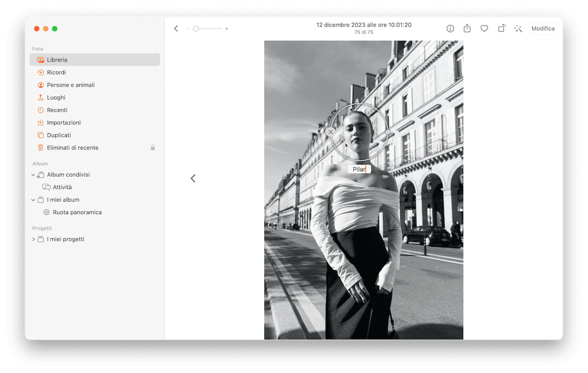Click the zoom out minus sign
This screenshot has width=588, height=373.
tap(189, 29)
